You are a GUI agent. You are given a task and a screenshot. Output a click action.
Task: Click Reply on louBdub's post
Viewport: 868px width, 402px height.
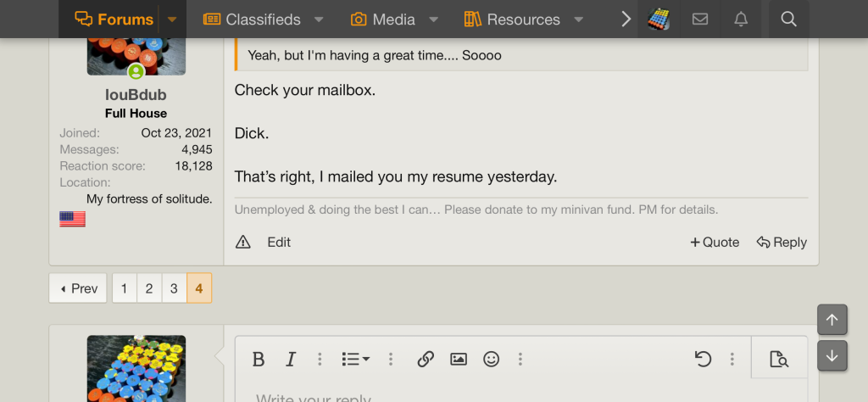click(782, 243)
